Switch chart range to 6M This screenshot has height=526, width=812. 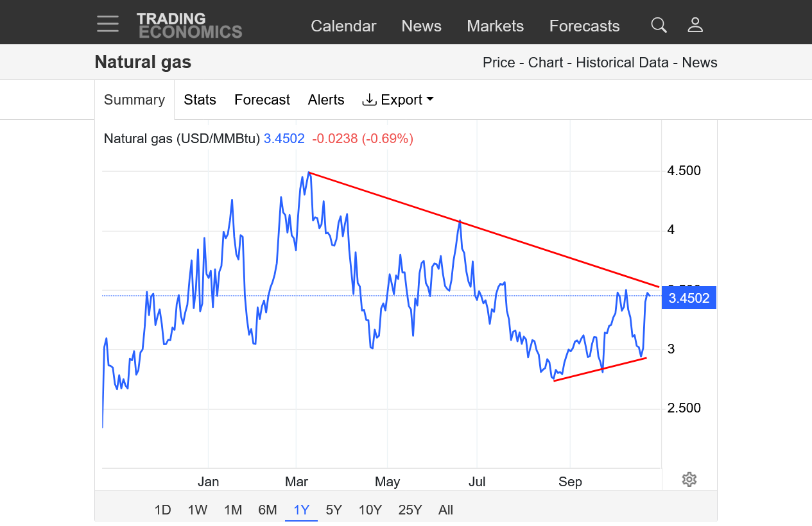[267, 510]
